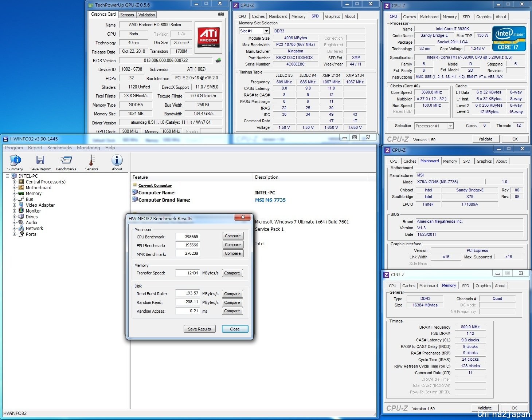This screenshot has height=420, width=532.
Task: Expand the Motherboard tree node
Action: pyautogui.click(x=14, y=187)
